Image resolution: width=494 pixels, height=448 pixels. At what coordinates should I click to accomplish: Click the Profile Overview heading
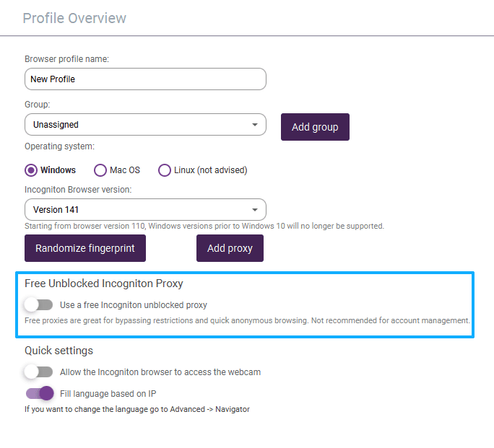pyautogui.click(x=74, y=18)
